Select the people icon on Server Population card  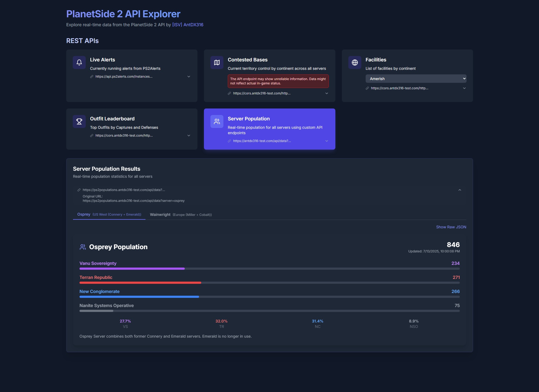tap(217, 121)
